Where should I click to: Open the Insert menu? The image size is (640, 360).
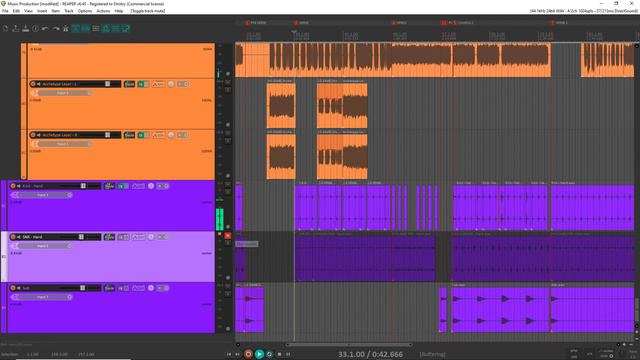tap(42, 11)
